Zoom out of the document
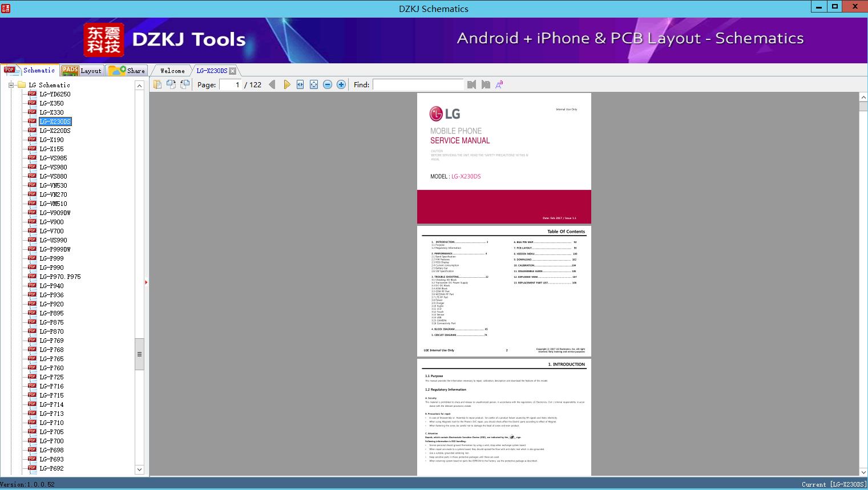 328,84
